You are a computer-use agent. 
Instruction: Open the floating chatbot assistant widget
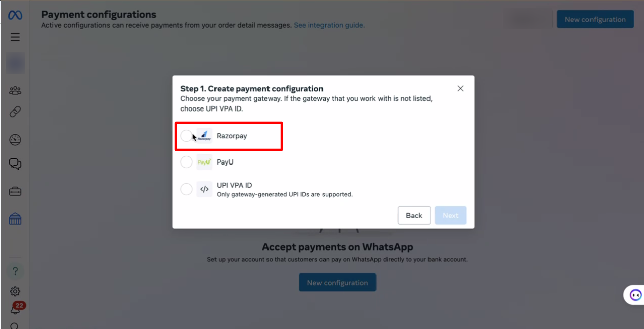point(634,295)
